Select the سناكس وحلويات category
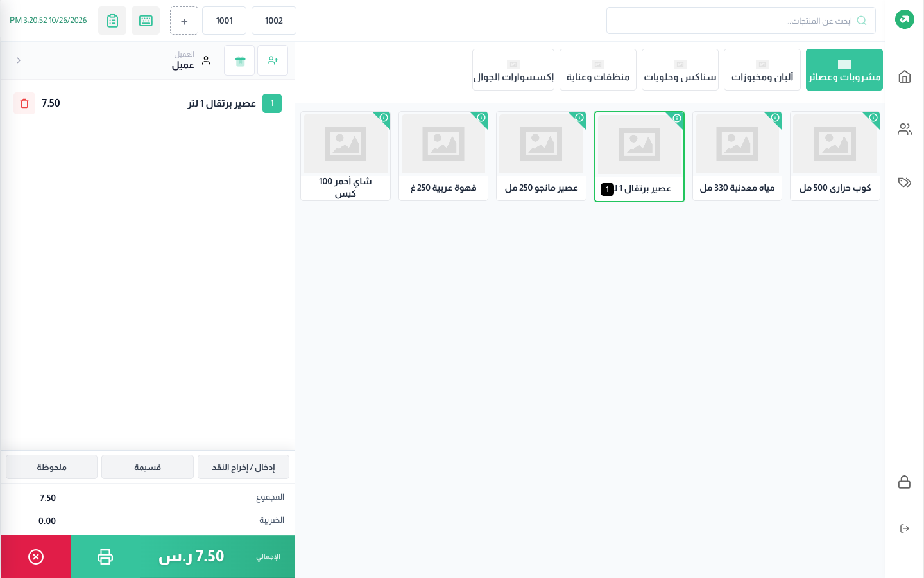This screenshot has height=578, width=924. [x=680, y=69]
